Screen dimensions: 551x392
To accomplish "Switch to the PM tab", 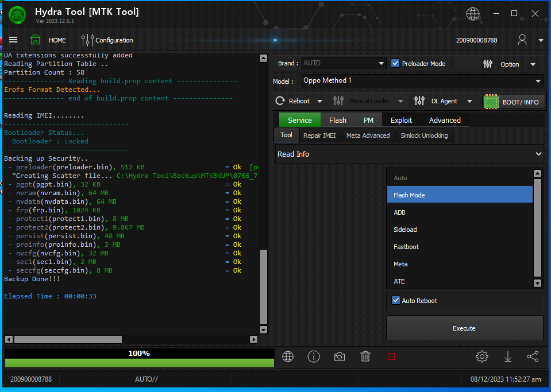I will pos(368,120).
